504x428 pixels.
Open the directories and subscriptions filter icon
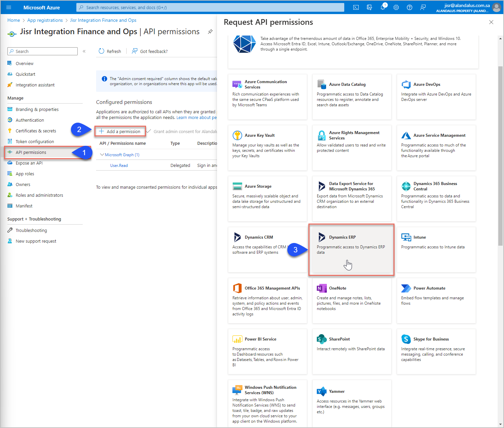(x=369, y=7)
